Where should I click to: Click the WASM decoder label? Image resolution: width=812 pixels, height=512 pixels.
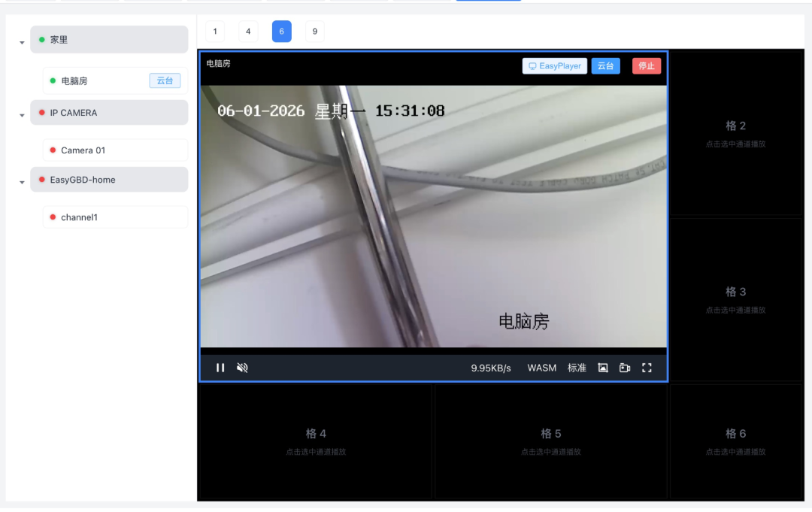541,368
